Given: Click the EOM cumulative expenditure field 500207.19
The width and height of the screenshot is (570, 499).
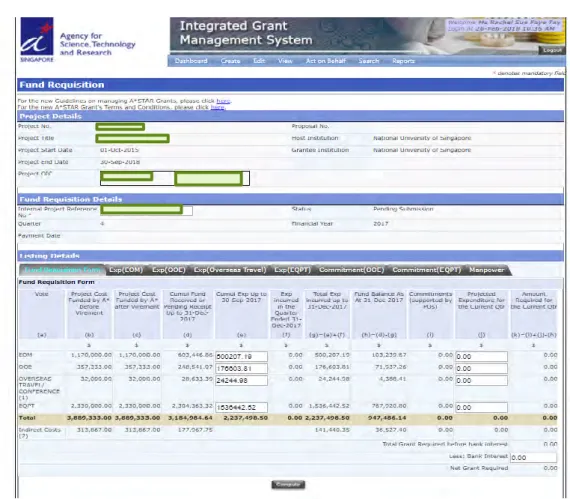Looking at the screenshot, I should (241, 357).
